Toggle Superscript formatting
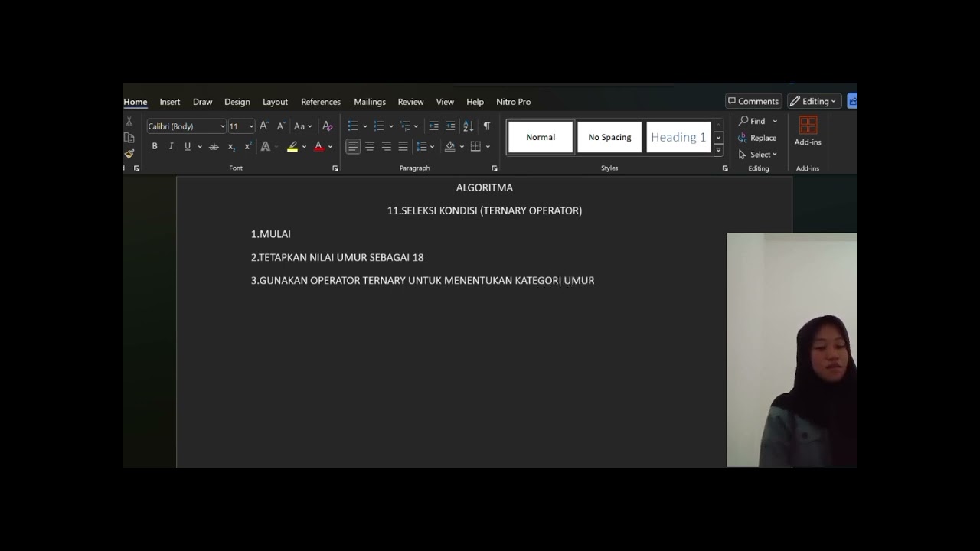The image size is (980, 551). (248, 146)
